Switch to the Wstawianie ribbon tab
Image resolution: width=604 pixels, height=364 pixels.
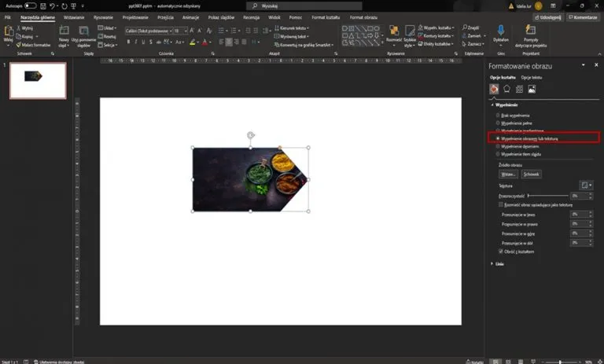tap(74, 16)
